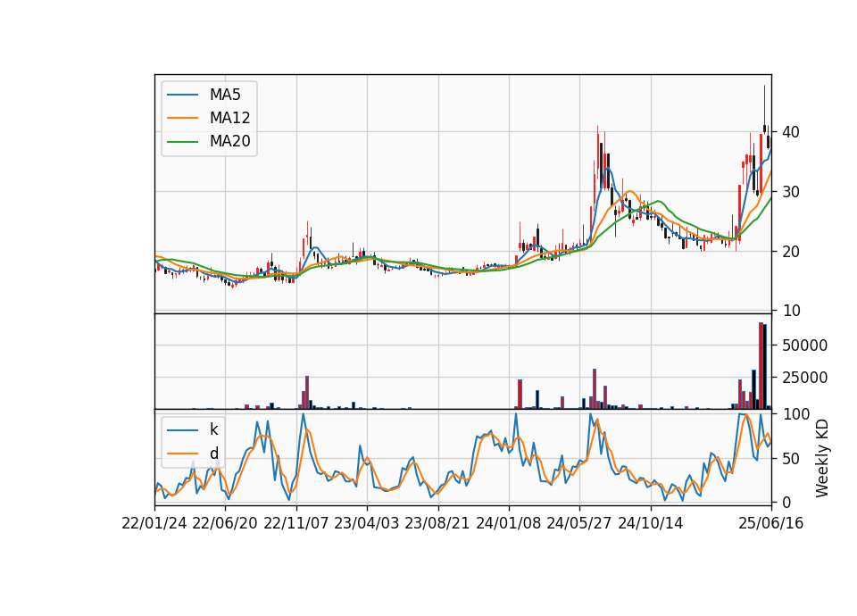
Task: Click the KD axis value 0
Action: pos(787,502)
